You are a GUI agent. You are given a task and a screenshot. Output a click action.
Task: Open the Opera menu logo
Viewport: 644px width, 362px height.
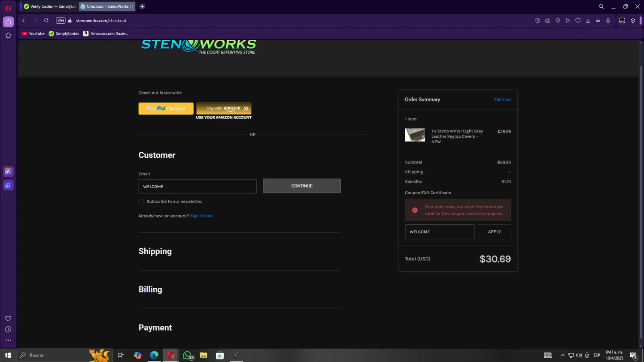pyautogui.click(x=8, y=8)
